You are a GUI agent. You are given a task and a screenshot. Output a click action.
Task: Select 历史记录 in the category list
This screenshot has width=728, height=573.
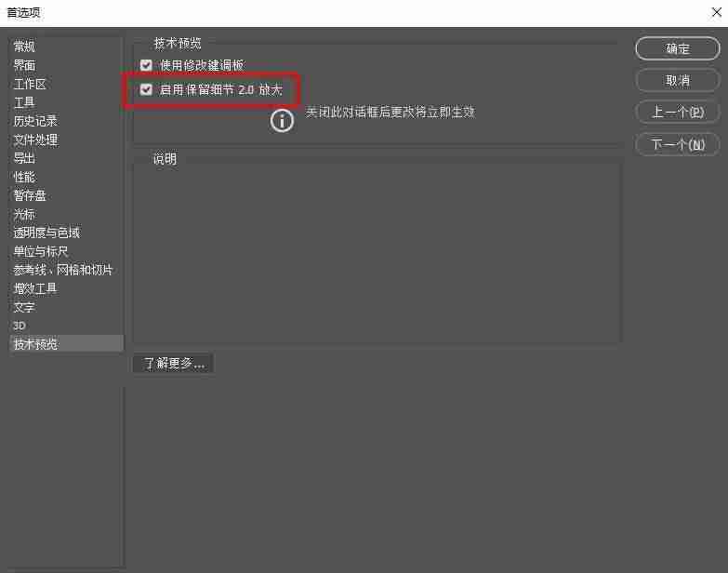pyautogui.click(x=35, y=121)
